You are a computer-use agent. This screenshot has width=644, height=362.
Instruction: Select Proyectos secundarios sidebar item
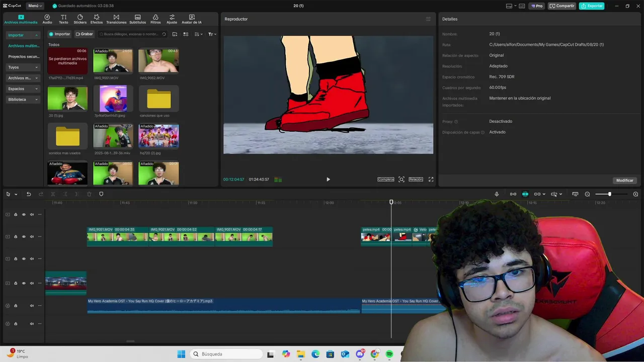[23, 56]
